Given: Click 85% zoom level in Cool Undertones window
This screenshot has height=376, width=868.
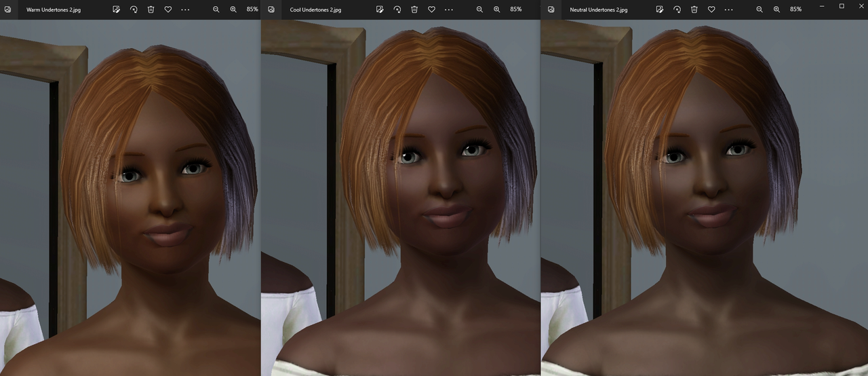Looking at the screenshot, I should click(x=516, y=10).
